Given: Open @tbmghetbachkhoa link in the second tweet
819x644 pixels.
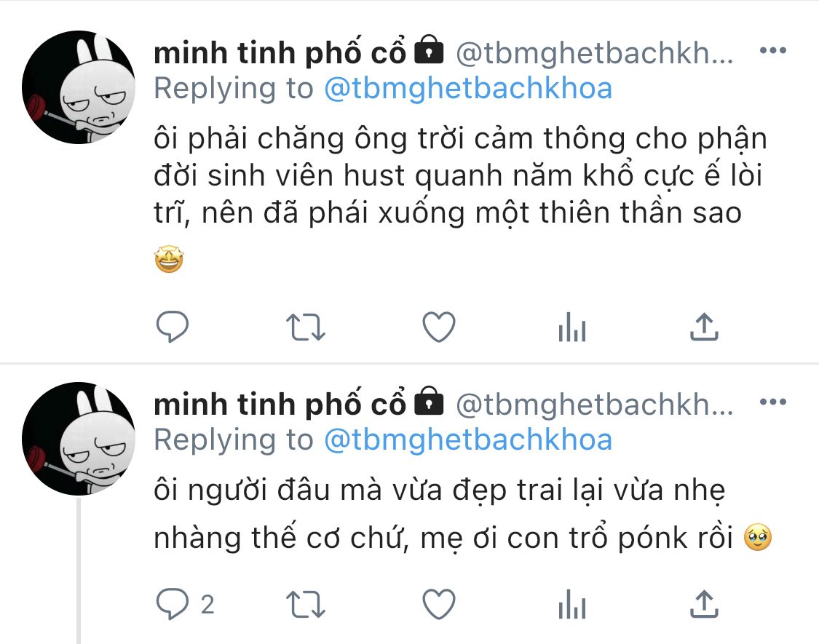Looking at the screenshot, I should tap(468, 440).
